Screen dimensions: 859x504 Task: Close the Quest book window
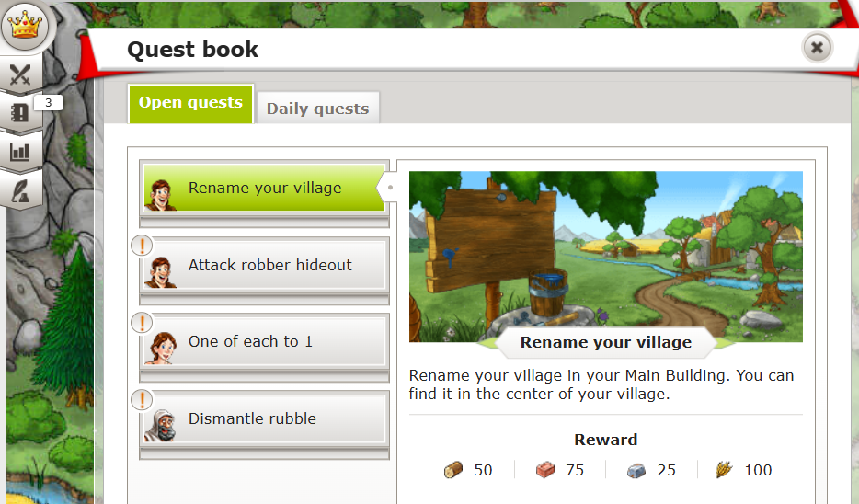(x=817, y=48)
